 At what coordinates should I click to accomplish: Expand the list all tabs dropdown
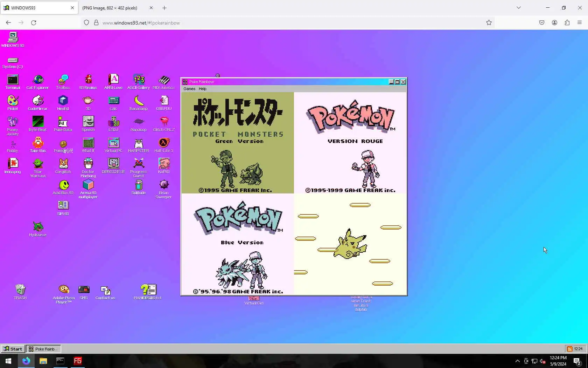click(519, 8)
